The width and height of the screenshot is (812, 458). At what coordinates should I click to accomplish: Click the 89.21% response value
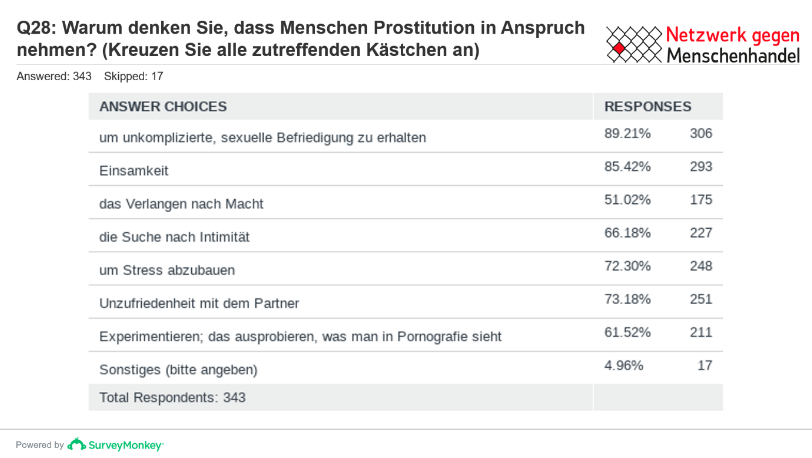pyautogui.click(x=628, y=134)
